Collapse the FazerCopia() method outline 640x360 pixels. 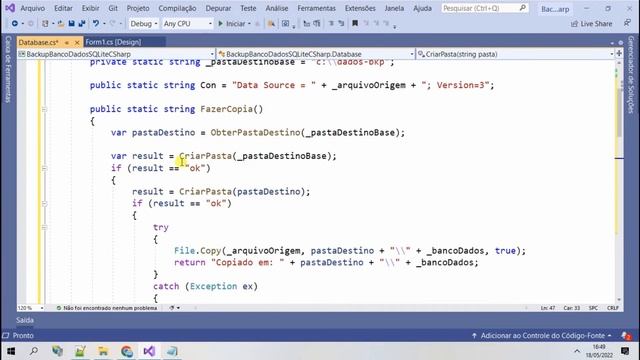(x=44, y=109)
